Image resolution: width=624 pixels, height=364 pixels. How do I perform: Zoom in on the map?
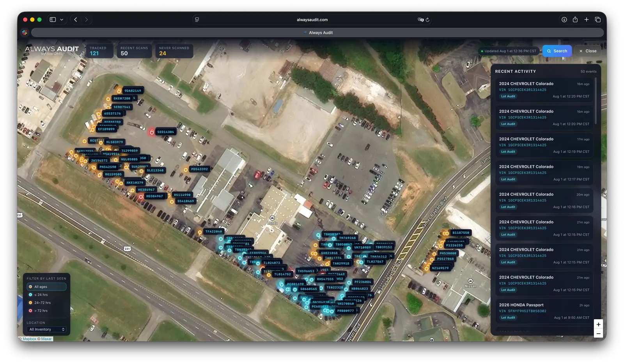[598, 324]
